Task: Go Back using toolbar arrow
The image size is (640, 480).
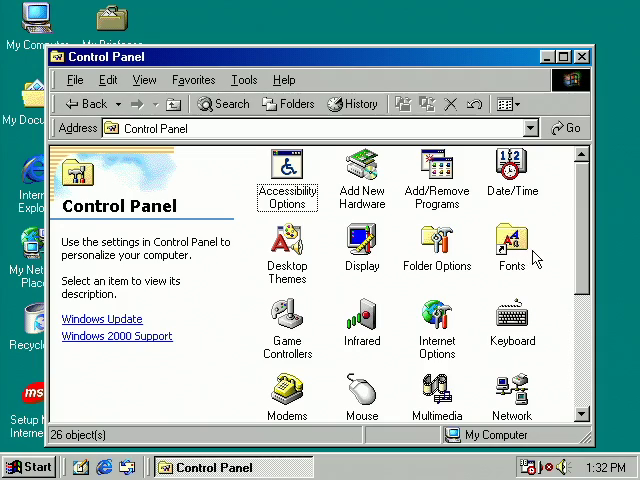Action: 87,104
